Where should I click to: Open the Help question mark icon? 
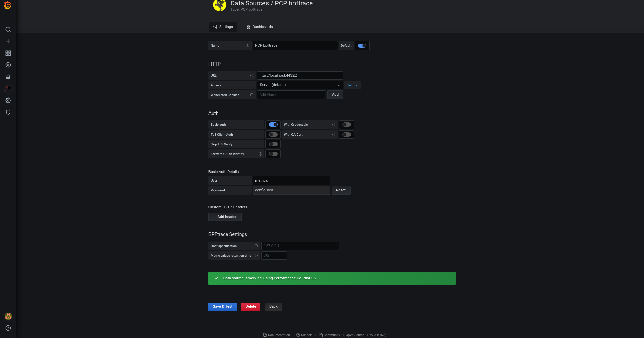click(8, 328)
